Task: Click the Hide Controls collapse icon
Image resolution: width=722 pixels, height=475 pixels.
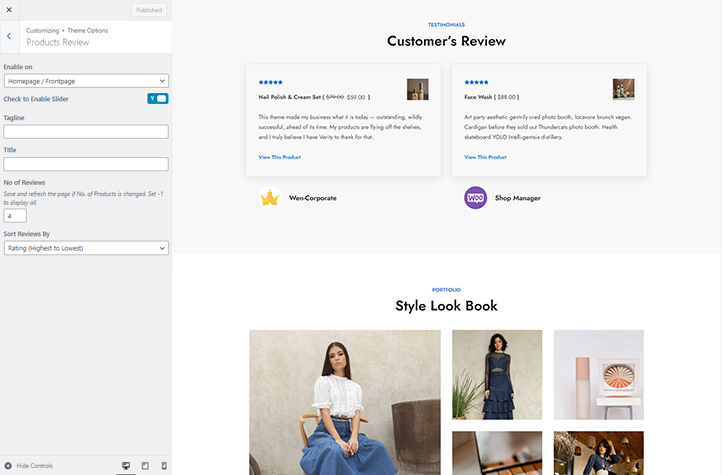Action: click(8, 465)
